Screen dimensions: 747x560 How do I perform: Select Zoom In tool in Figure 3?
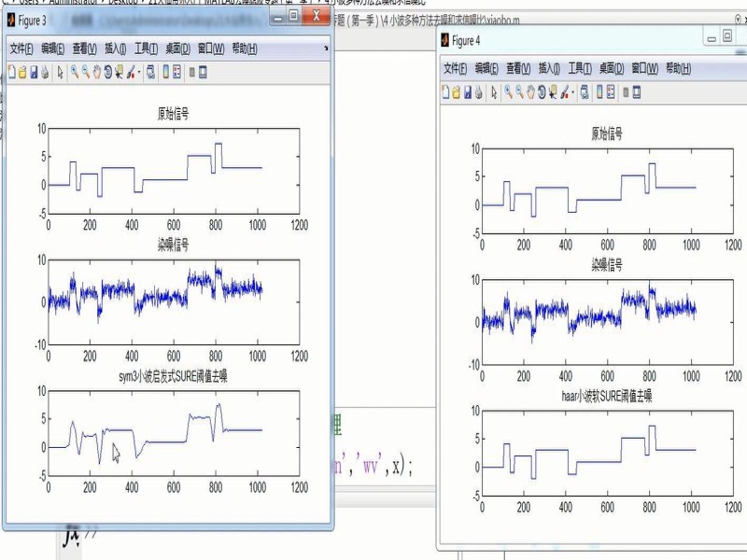click(75, 73)
